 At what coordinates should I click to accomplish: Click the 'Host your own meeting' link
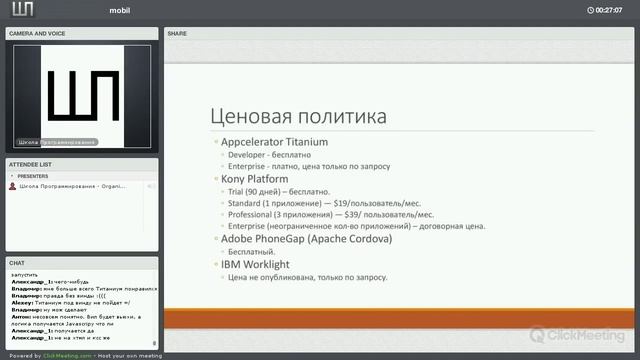point(130,356)
